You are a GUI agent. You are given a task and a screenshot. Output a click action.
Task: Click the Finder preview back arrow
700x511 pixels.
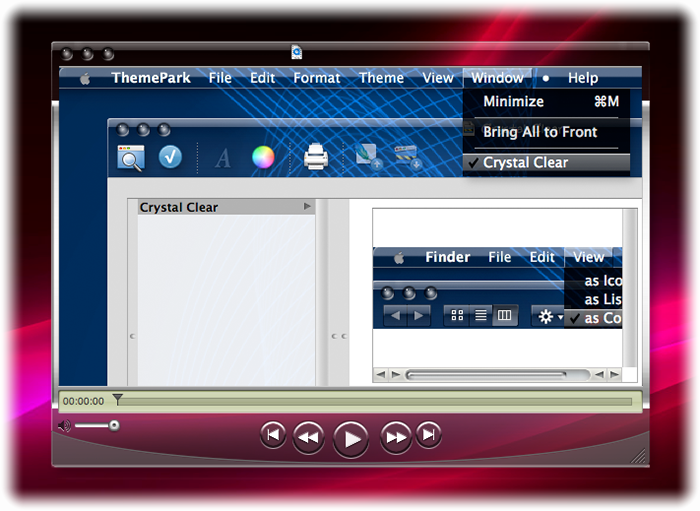395,316
